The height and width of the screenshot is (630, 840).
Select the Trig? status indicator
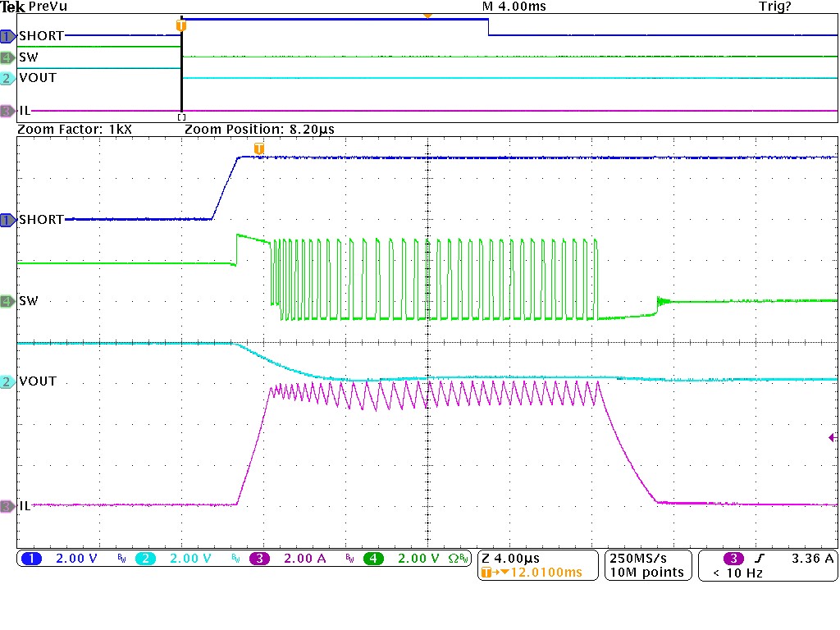tap(775, 7)
